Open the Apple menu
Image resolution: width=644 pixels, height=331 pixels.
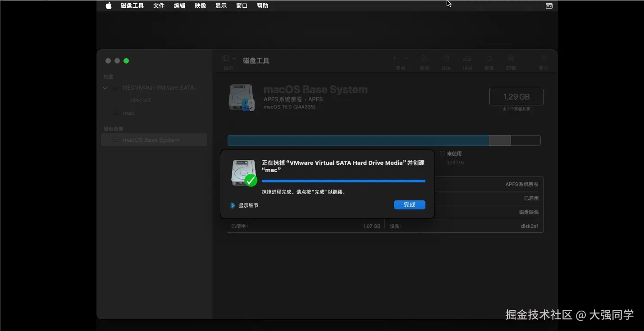109,6
